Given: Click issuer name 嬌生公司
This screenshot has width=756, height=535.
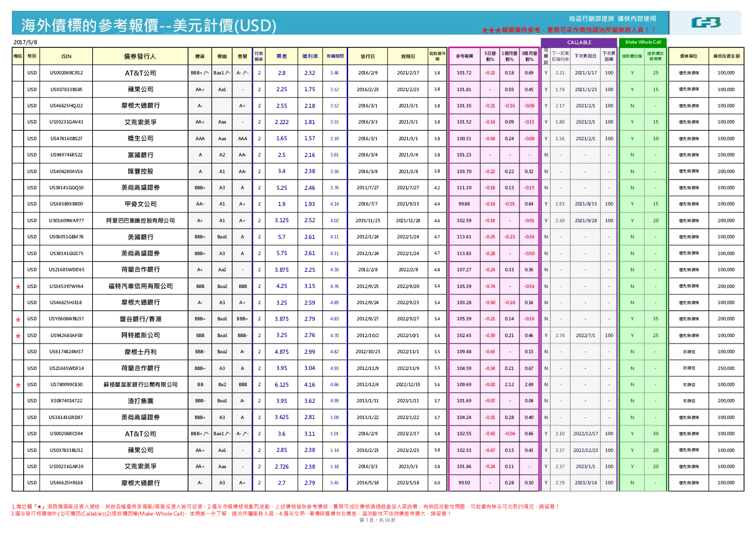Looking at the screenshot, I should pyautogui.click(x=141, y=139).
